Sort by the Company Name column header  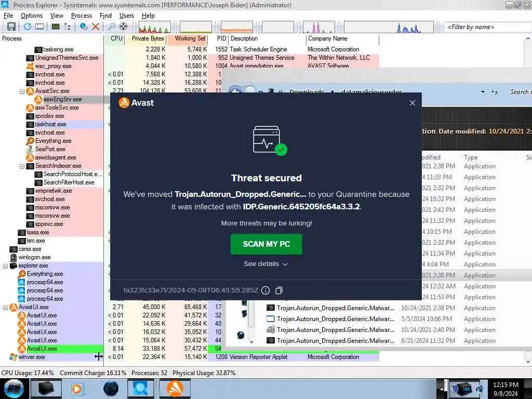point(342,38)
